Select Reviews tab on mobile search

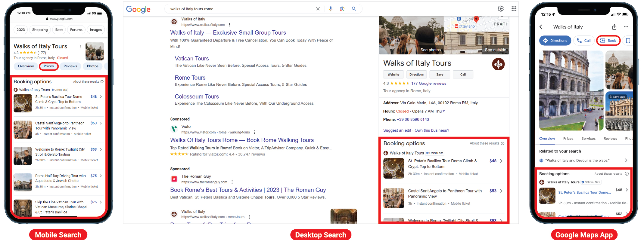(70, 66)
